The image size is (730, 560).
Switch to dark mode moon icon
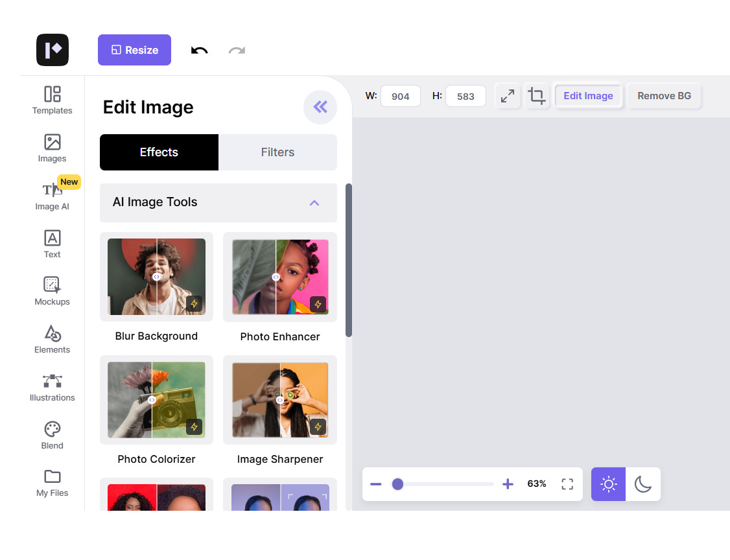[643, 484]
